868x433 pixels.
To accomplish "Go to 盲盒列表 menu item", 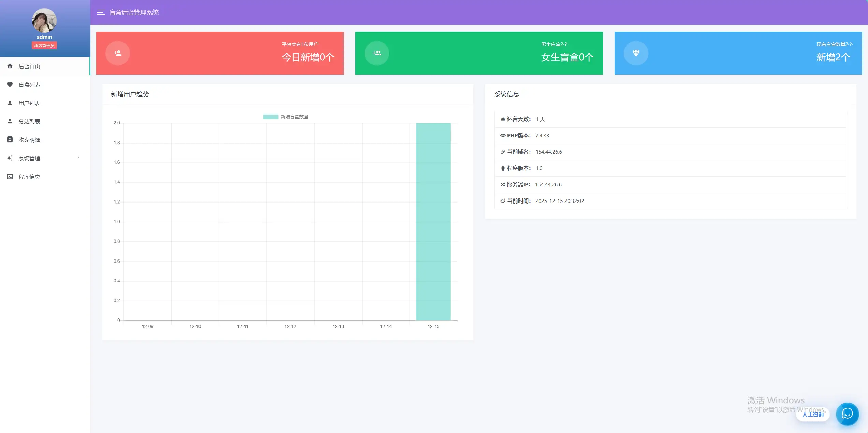I will [x=29, y=85].
